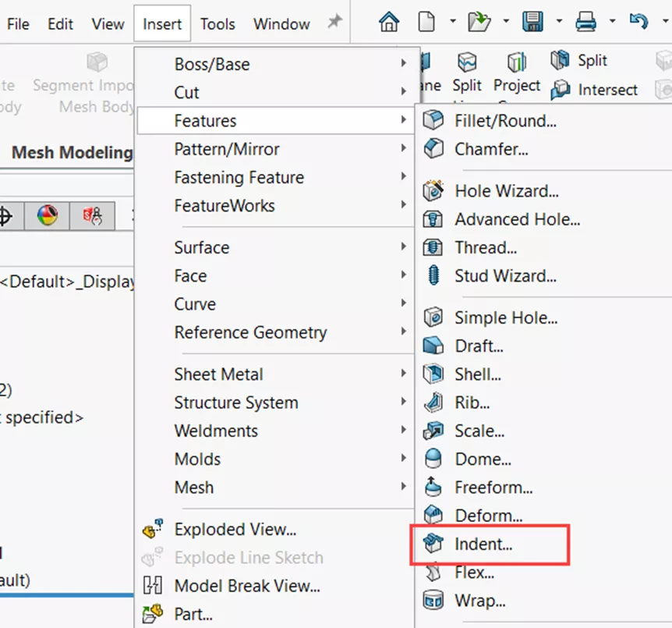672x628 pixels.
Task: Open the dropdown arrow beside Save
Action: pos(558,23)
